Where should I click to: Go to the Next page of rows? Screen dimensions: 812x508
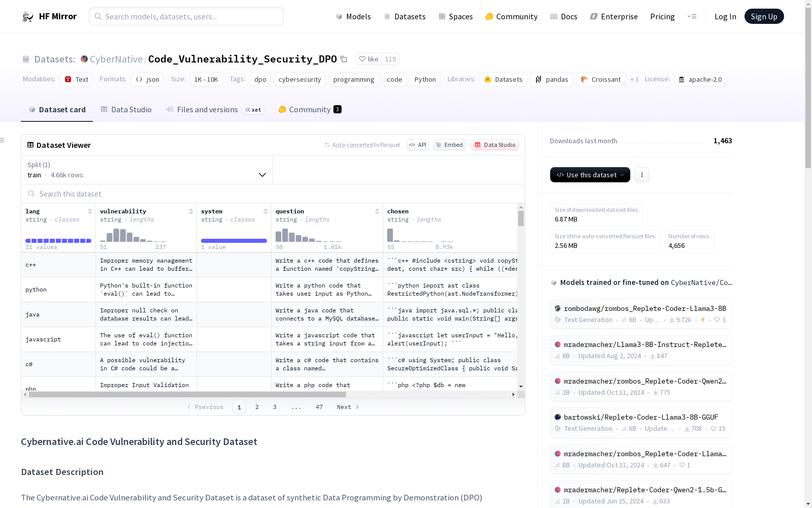348,407
